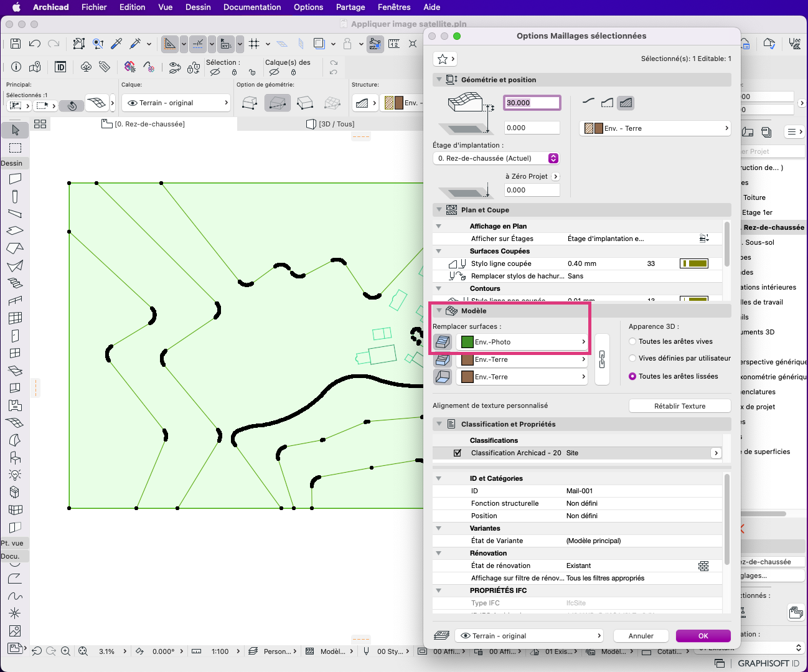Open Terrain - original layer dropdown at bottom
Viewport: 808px width, 672px height.
(530, 636)
